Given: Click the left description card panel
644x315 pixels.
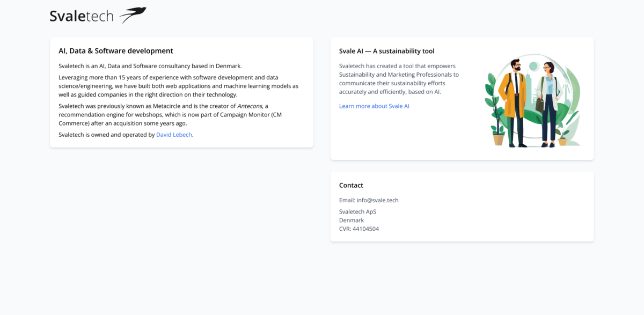Looking at the screenshot, I should [x=182, y=92].
